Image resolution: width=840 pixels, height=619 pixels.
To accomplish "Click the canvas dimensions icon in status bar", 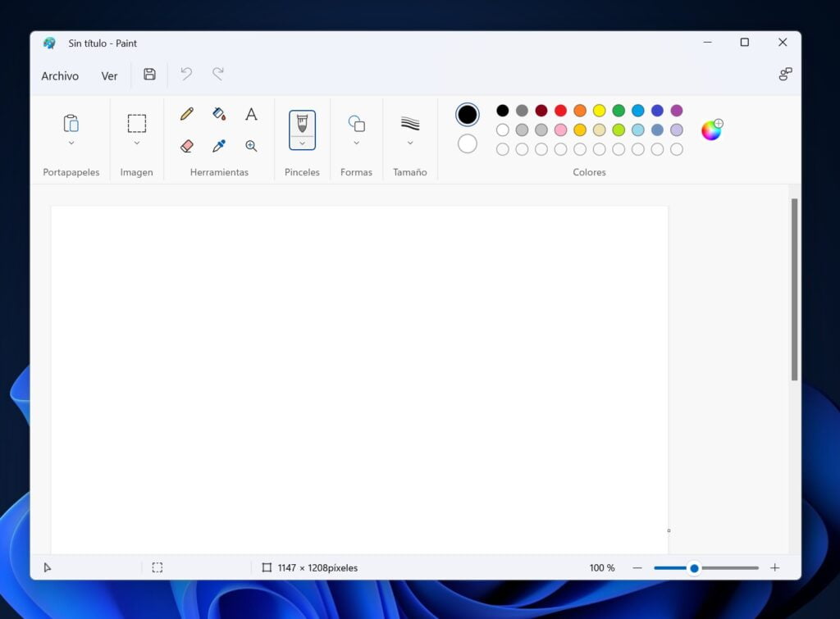I will coord(267,567).
